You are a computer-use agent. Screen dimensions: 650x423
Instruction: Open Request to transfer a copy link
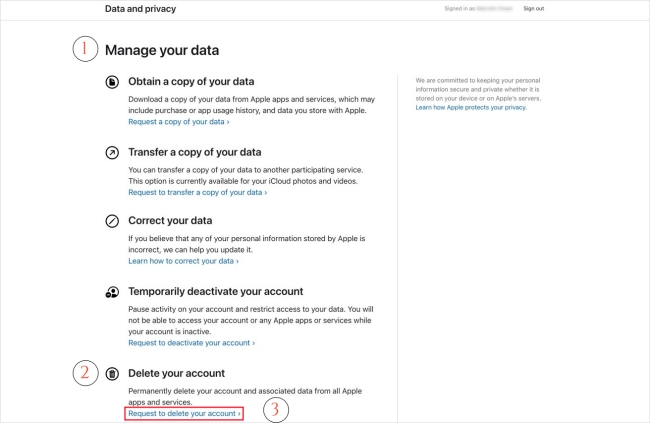(x=198, y=192)
